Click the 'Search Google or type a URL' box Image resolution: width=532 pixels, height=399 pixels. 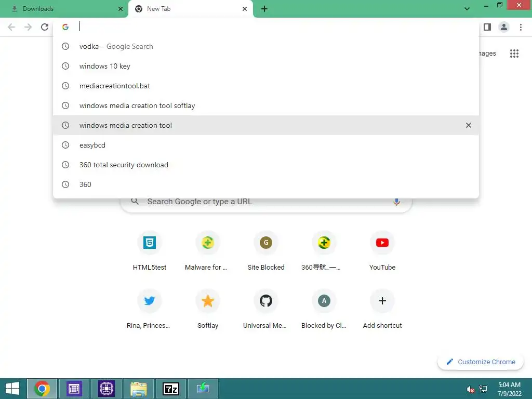coord(266,205)
